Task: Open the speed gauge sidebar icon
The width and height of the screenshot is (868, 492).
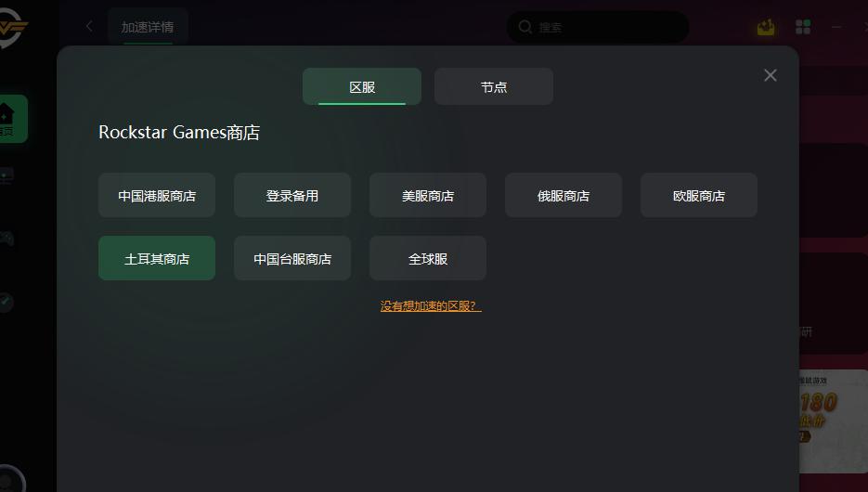Action: pyautogui.click(x=6, y=302)
